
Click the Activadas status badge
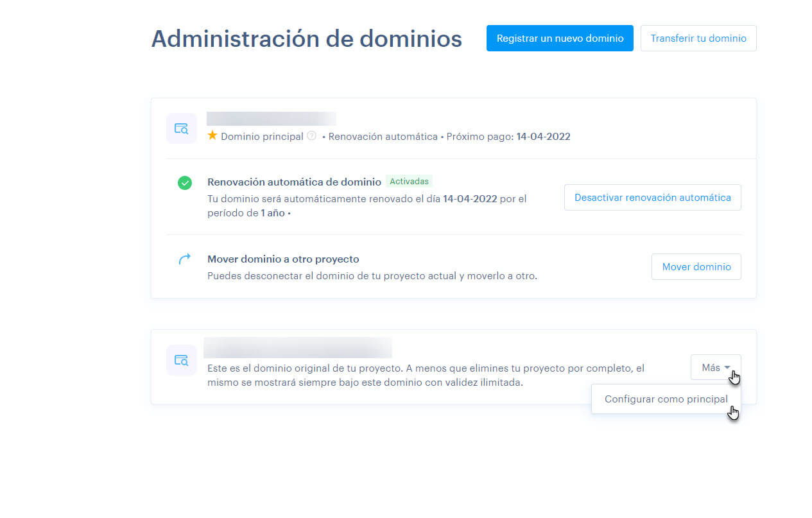[x=409, y=181]
